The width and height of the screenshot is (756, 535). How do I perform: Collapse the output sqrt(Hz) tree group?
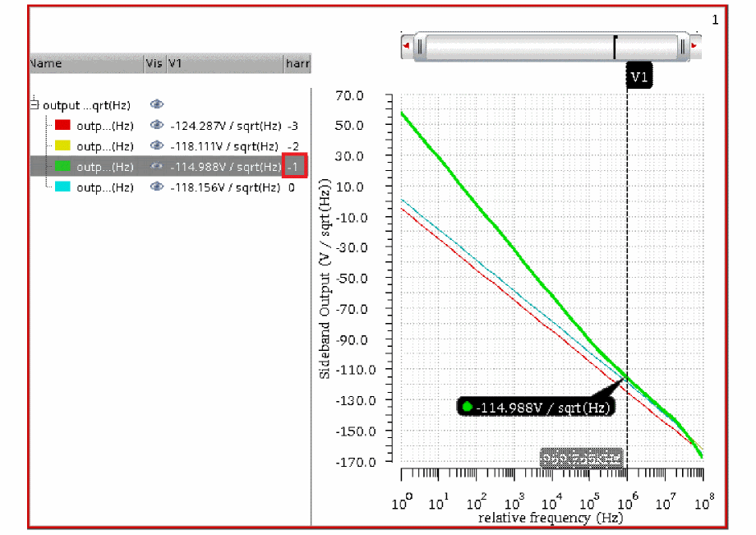35,104
